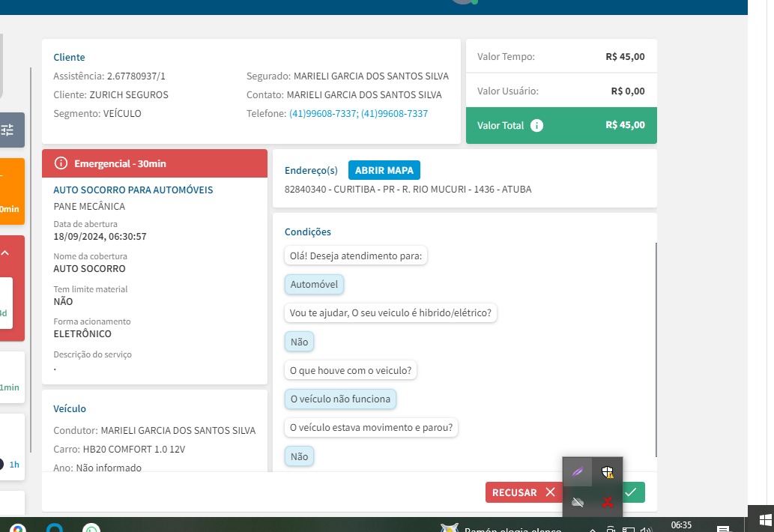Click the green Valor Total bar
The height and width of the screenshot is (532, 774).
click(x=561, y=125)
